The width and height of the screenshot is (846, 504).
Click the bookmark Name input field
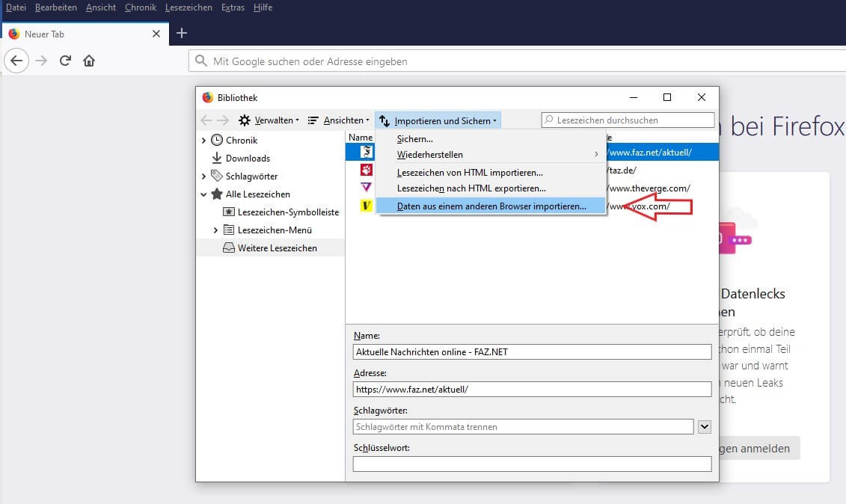pyautogui.click(x=532, y=352)
